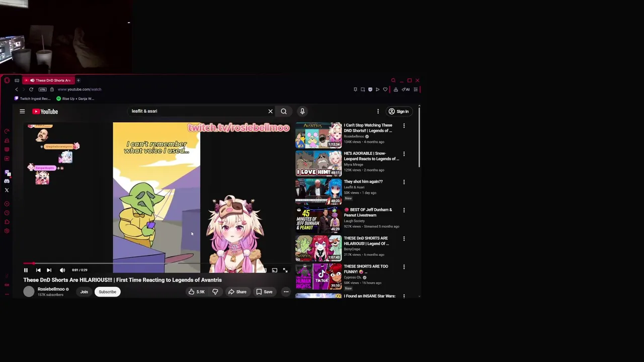The height and width of the screenshot is (362, 644).
Task: Open options for THESE SHORTS ARE TOO FUNNY
Action: pyautogui.click(x=404, y=267)
